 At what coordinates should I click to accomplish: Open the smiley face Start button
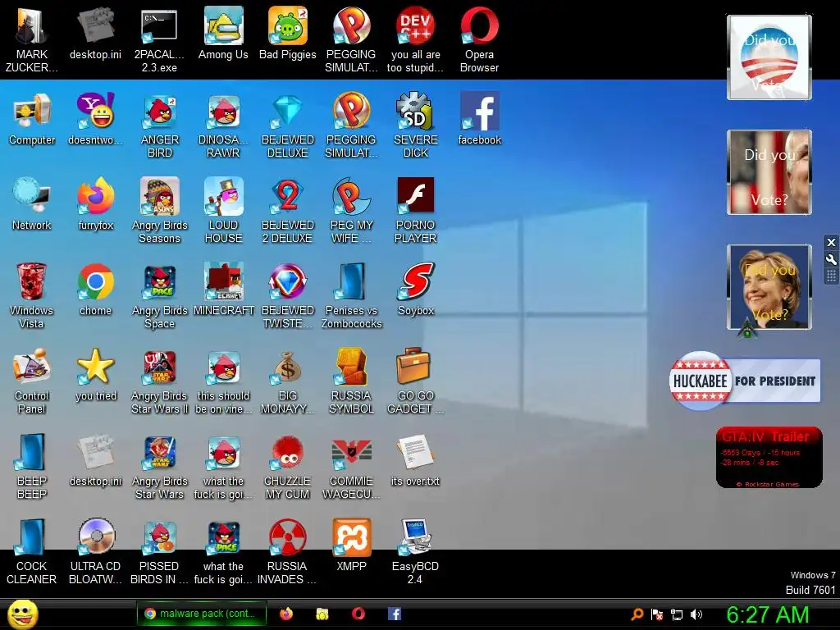coord(22,614)
